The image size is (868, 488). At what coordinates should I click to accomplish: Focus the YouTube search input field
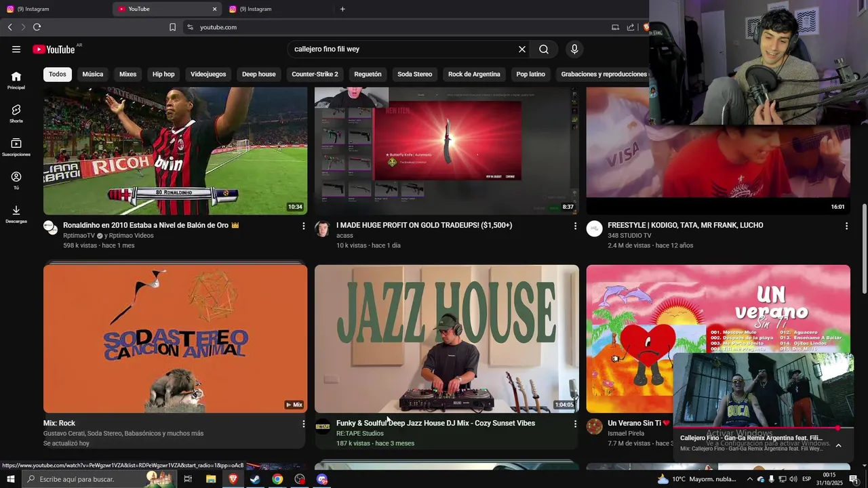pos(401,49)
